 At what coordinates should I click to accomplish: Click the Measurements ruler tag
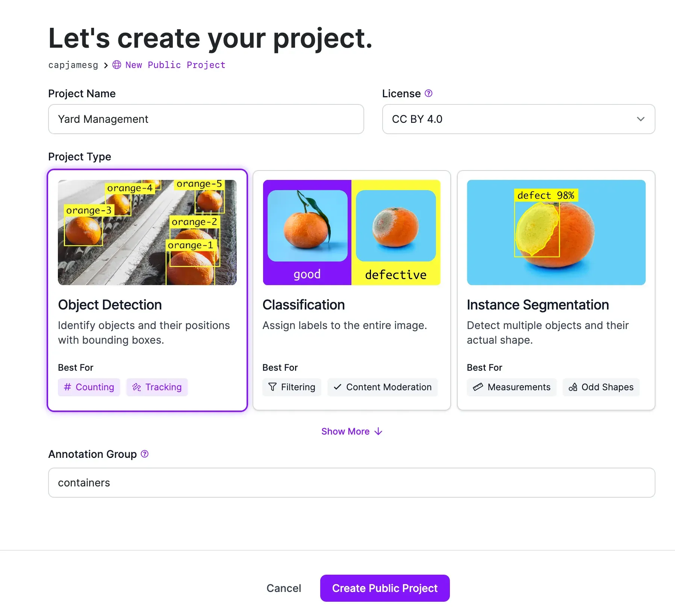pos(512,387)
